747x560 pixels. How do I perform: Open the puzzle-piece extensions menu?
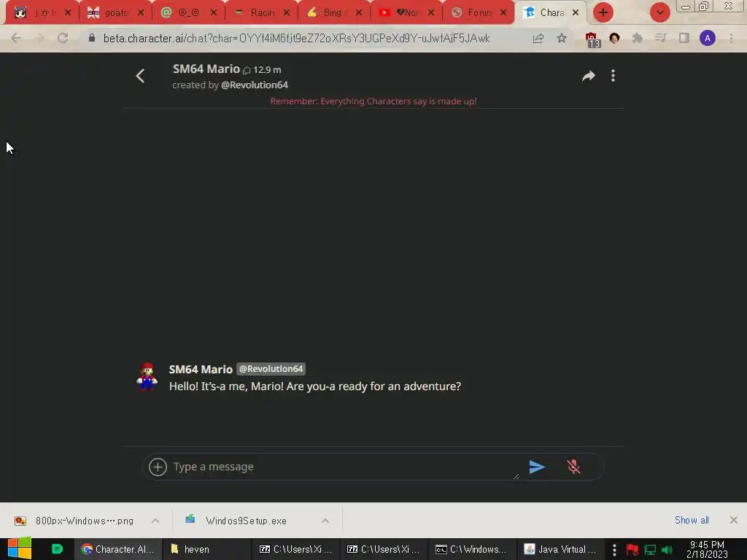[x=638, y=38]
